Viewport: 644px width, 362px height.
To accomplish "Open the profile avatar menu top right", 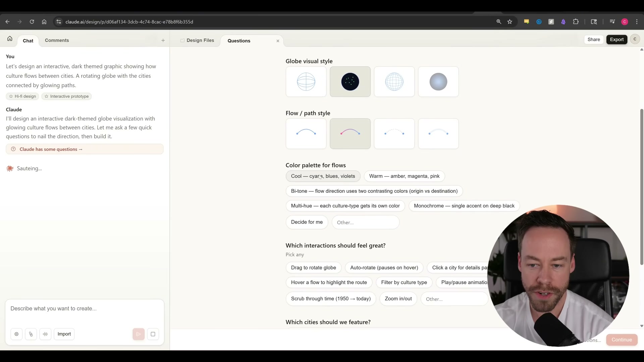I will (635, 39).
